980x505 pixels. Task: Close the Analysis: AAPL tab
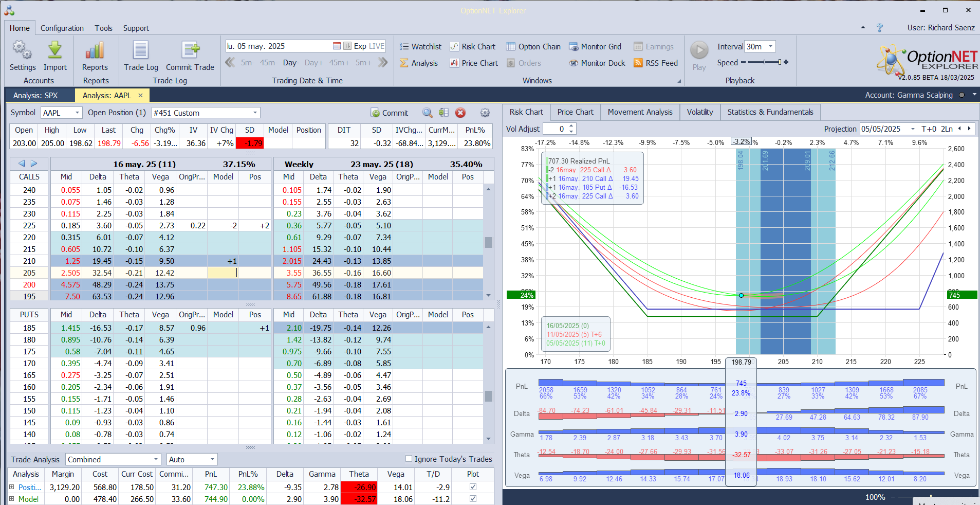click(140, 95)
